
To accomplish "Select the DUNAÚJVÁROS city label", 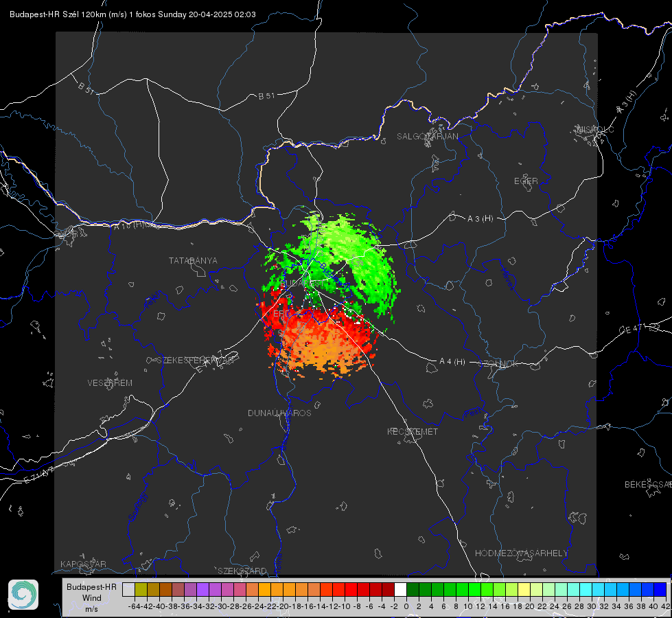I will (279, 413).
